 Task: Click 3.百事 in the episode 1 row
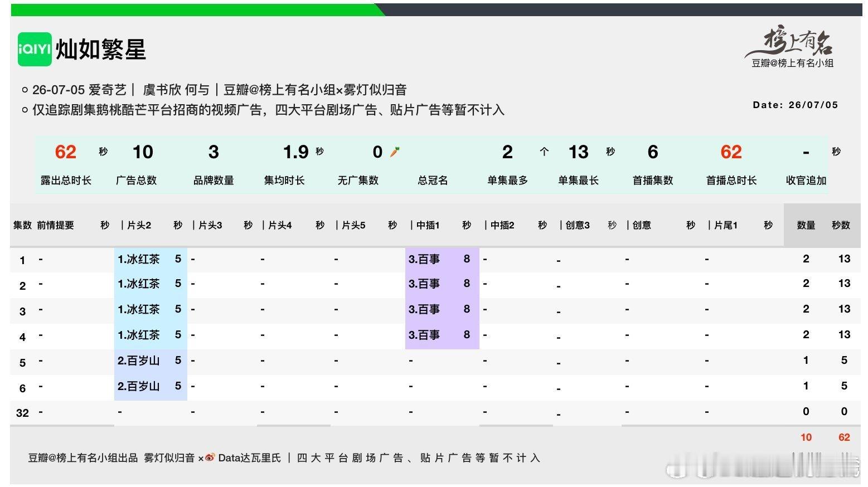[x=424, y=259]
